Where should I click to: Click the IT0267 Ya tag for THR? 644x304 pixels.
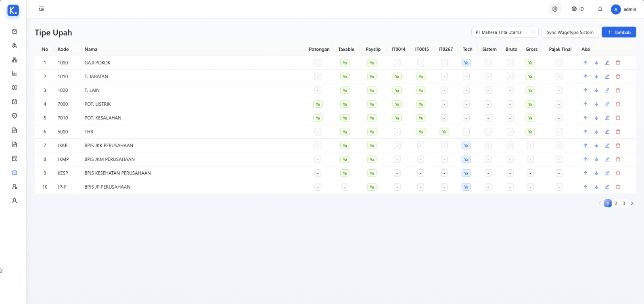coord(444,132)
